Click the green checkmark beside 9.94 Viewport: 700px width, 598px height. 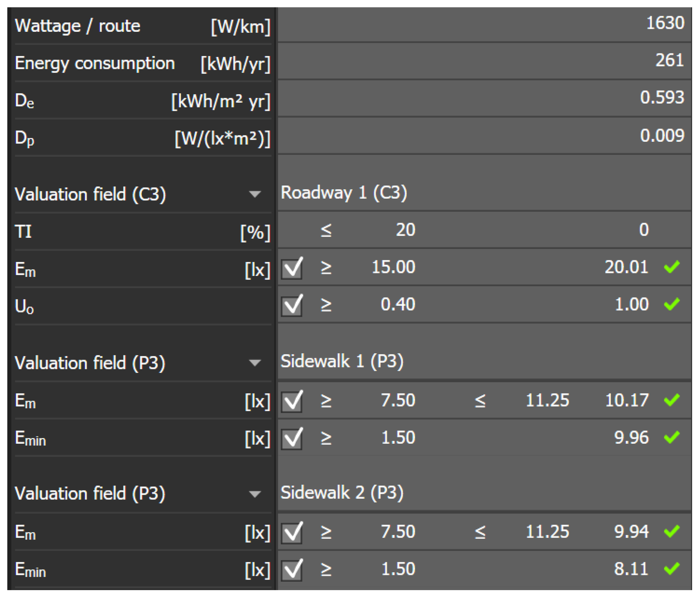[x=672, y=531]
